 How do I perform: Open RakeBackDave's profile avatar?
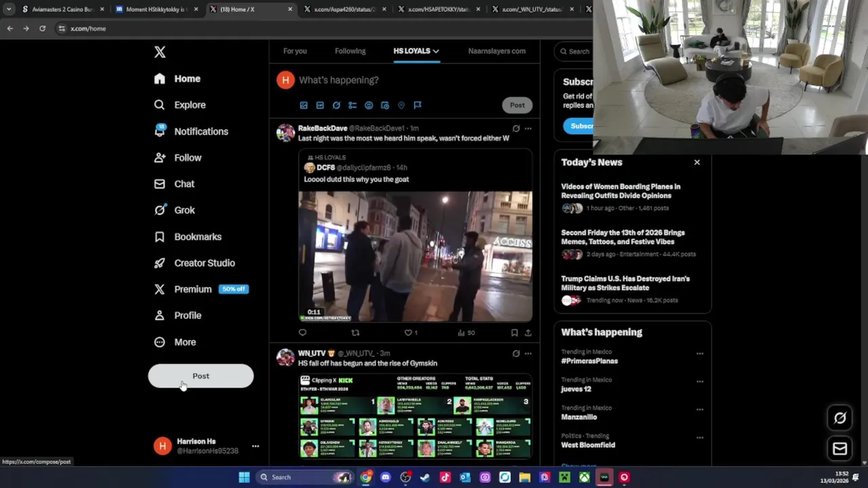coord(285,133)
